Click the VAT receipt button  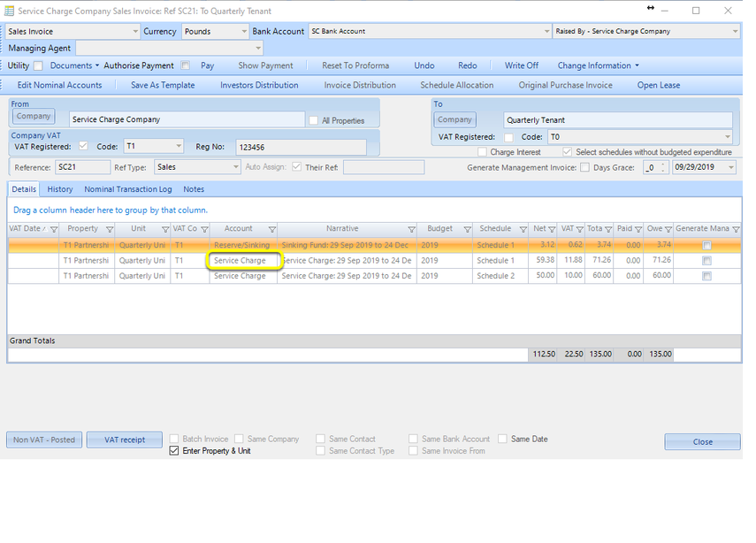(125, 440)
